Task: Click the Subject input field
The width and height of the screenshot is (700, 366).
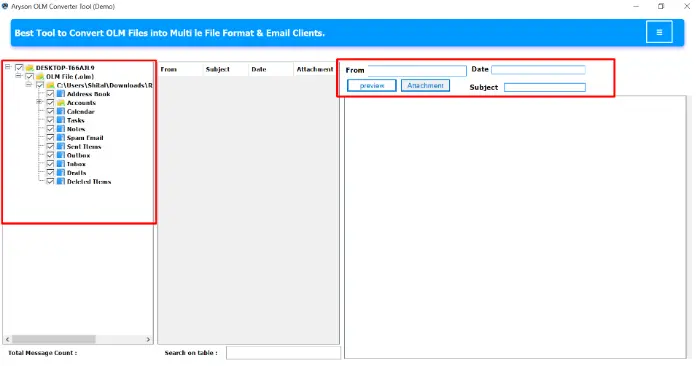Action: pos(545,87)
